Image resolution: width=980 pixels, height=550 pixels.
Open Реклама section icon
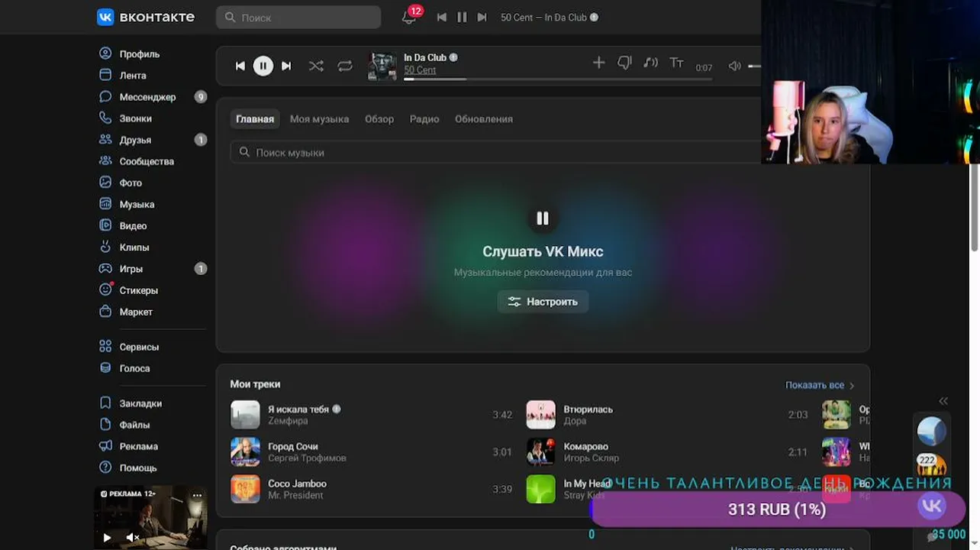point(106,446)
